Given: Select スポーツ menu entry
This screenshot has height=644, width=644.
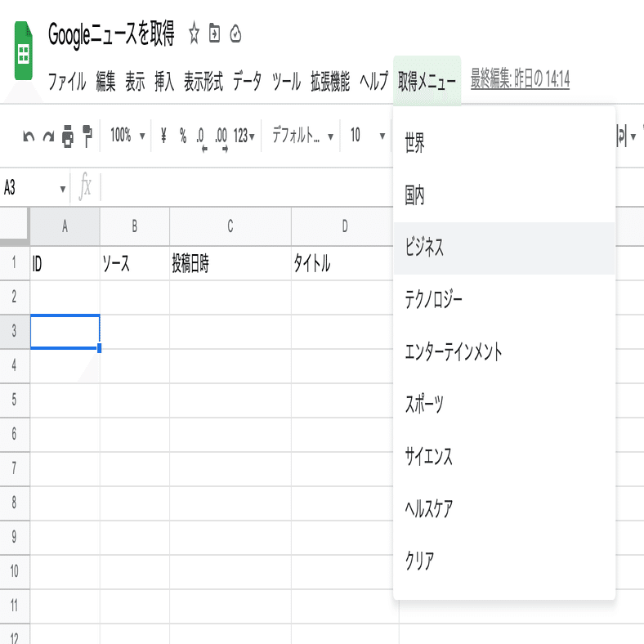Looking at the screenshot, I should 504,405.
